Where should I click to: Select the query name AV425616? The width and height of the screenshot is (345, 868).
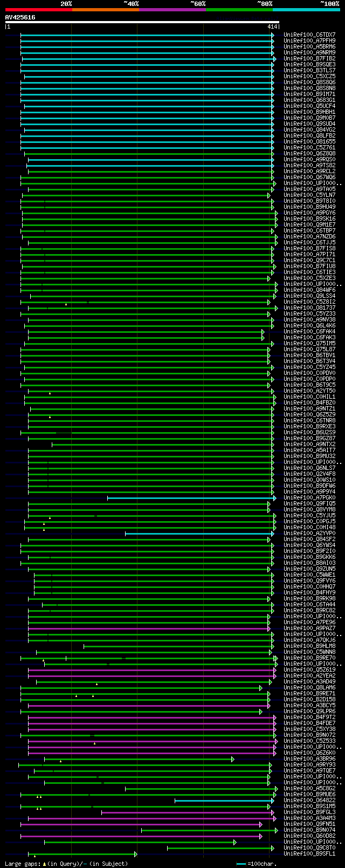20,17
